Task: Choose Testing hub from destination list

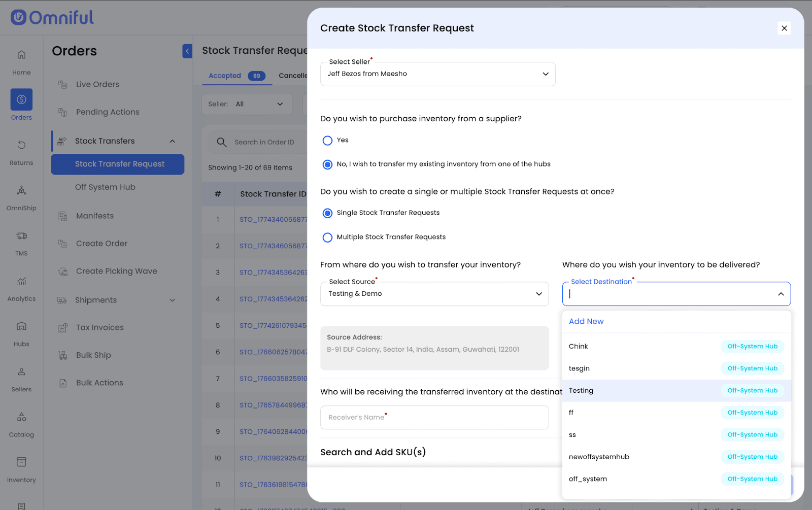Action: (x=581, y=391)
